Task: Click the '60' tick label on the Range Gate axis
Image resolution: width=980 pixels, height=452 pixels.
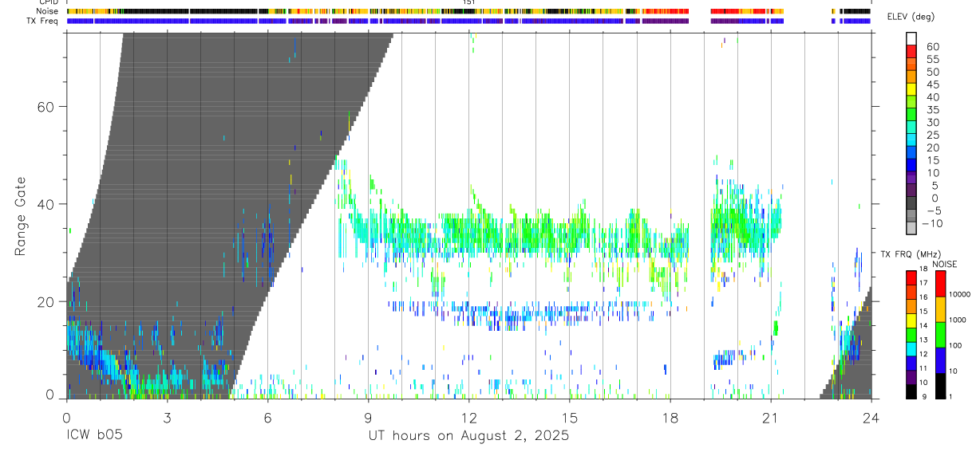Action: click(x=47, y=107)
